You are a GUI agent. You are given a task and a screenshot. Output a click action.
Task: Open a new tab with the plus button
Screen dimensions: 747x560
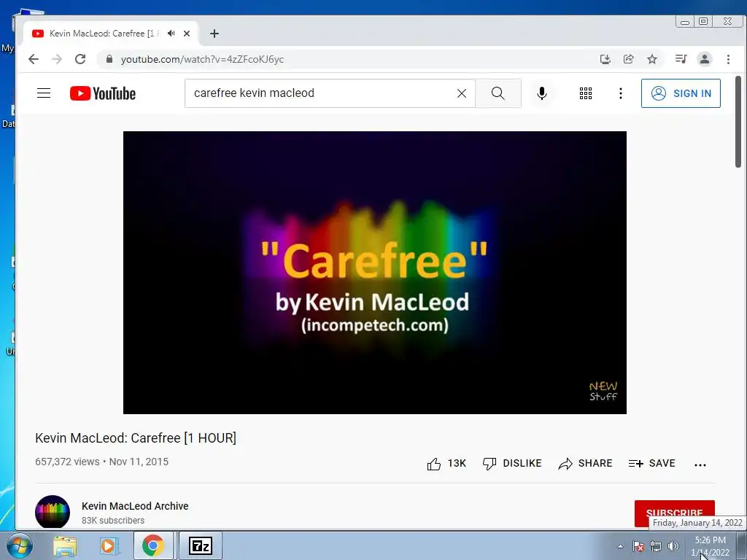(214, 34)
